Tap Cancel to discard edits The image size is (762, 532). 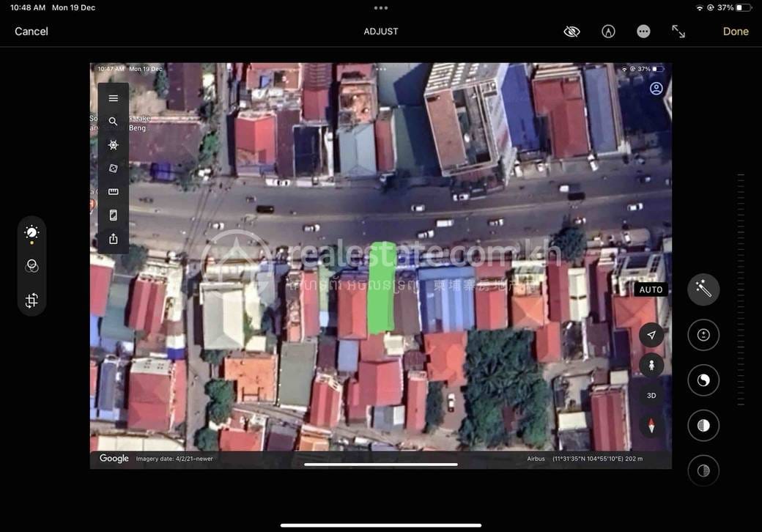coord(31,32)
